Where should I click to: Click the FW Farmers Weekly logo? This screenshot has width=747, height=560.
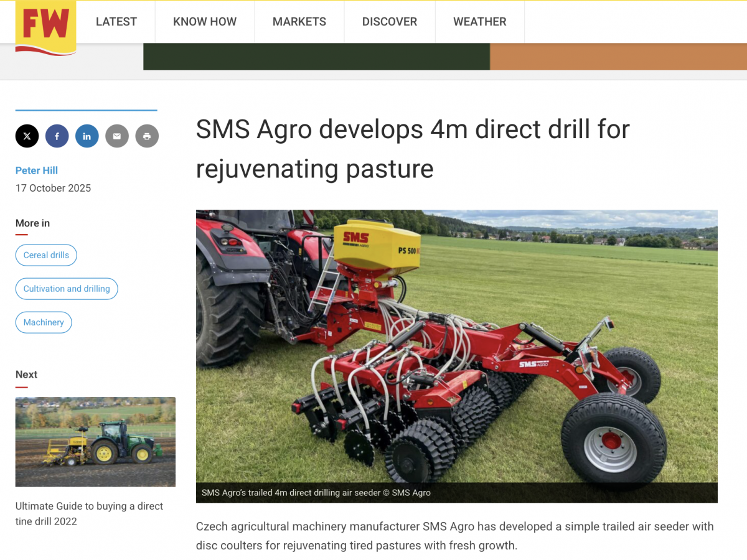(45, 27)
